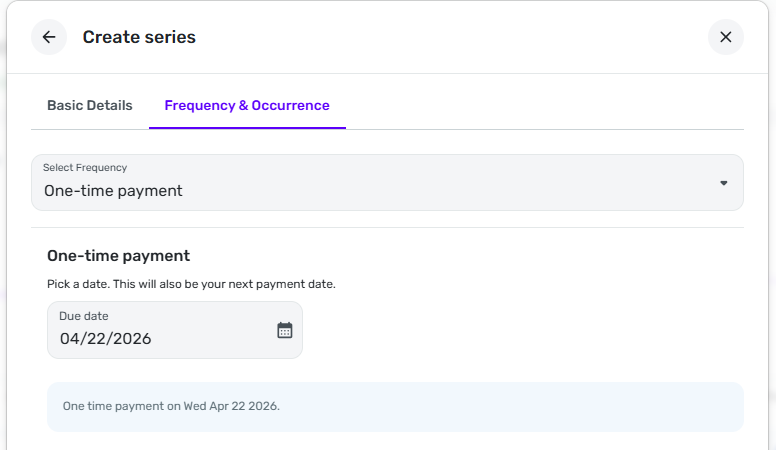Select the Frequency & Occurrence tab

247,105
